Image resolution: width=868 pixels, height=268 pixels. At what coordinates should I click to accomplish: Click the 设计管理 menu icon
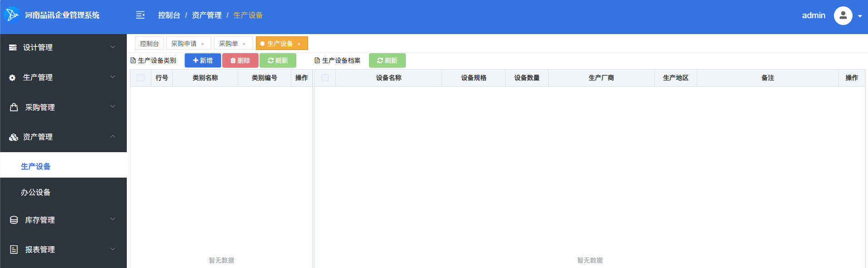click(x=13, y=47)
